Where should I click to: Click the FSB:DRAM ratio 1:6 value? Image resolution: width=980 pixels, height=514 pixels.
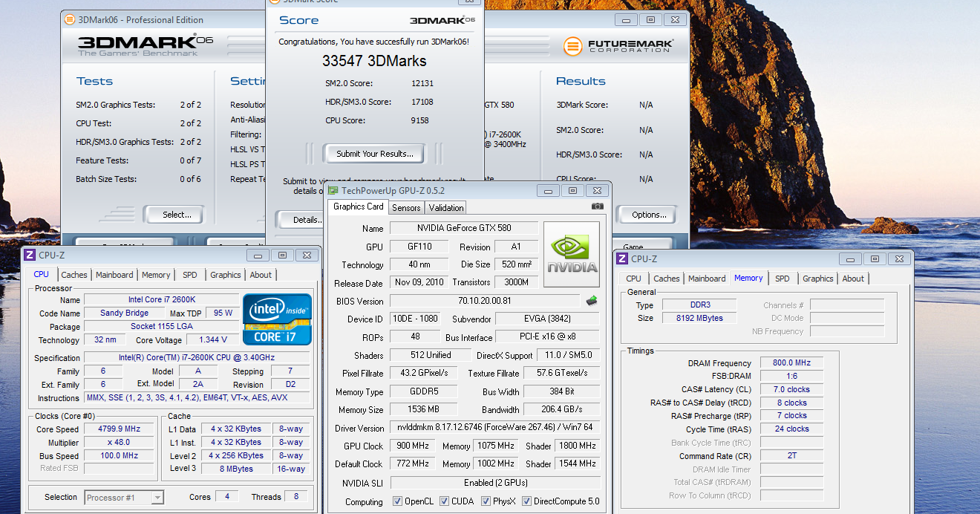coord(791,376)
